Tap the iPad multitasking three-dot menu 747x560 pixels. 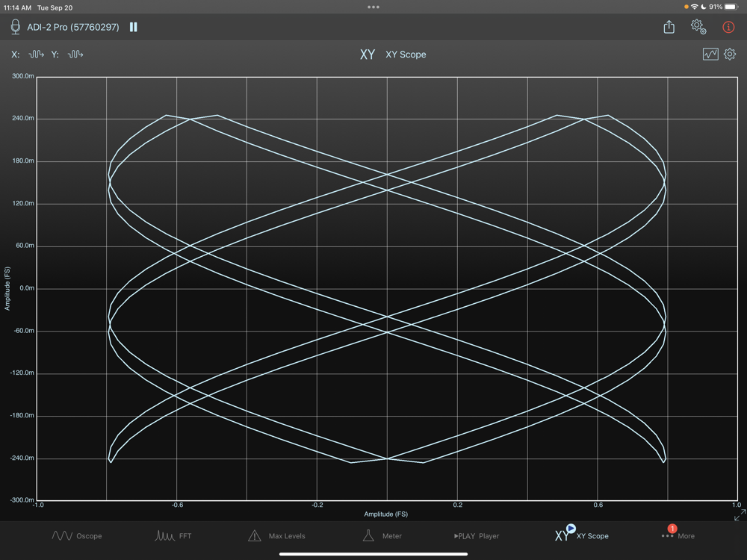pos(373,7)
